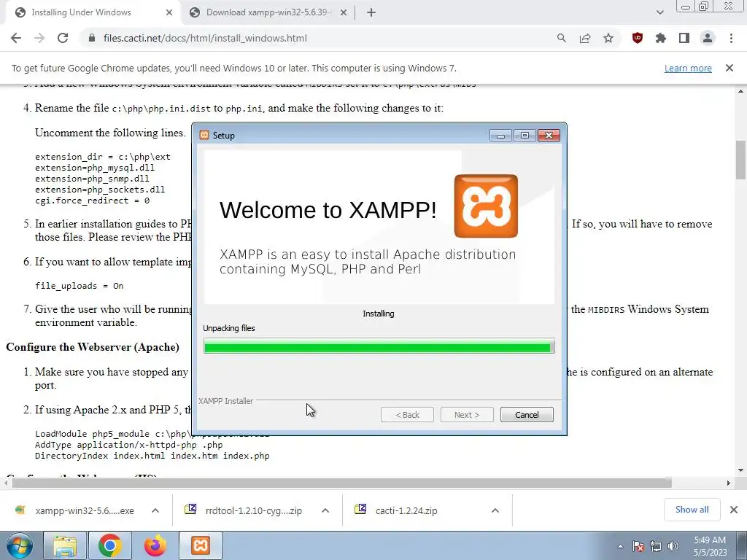Screen dimensions: 747x560
Task: Expand options for cacti-1.2.24.zip download
Action: (x=495, y=510)
